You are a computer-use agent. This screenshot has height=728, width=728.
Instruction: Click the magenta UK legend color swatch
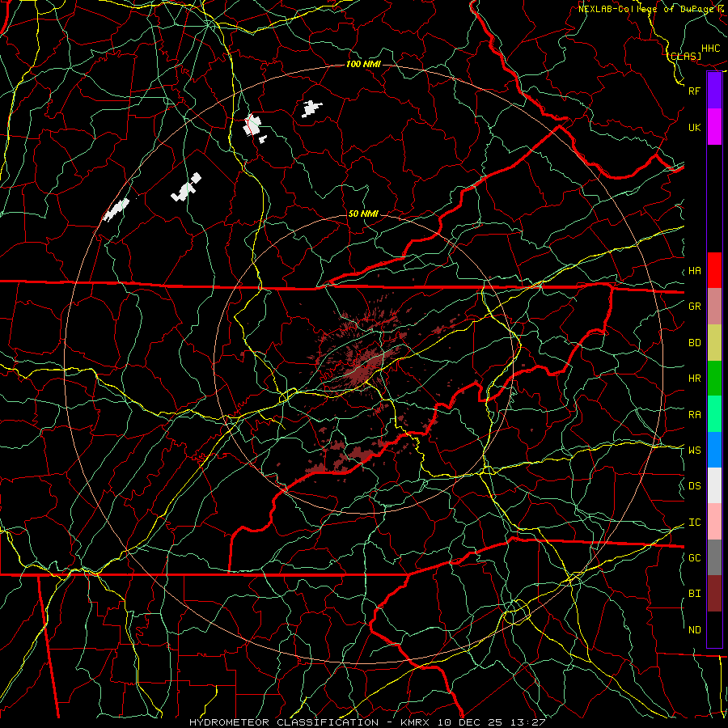pos(714,127)
